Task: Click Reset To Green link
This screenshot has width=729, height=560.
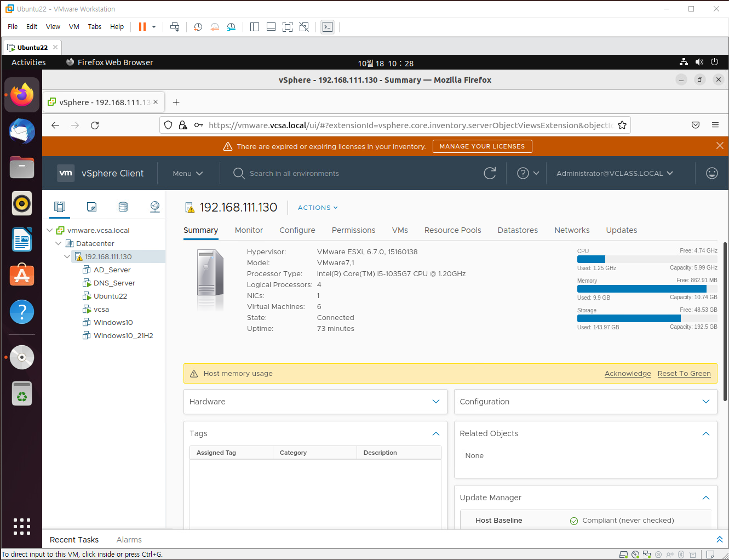Action: click(x=684, y=374)
